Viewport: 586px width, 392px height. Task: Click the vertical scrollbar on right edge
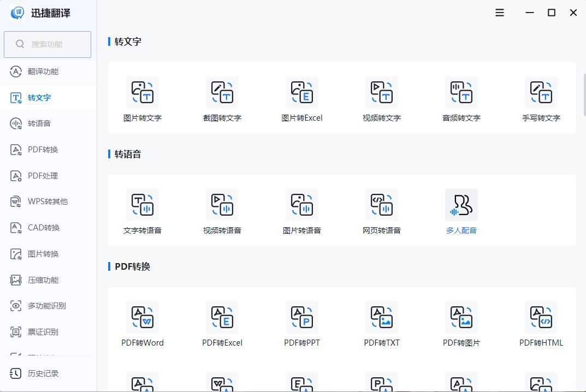pos(584,95)
